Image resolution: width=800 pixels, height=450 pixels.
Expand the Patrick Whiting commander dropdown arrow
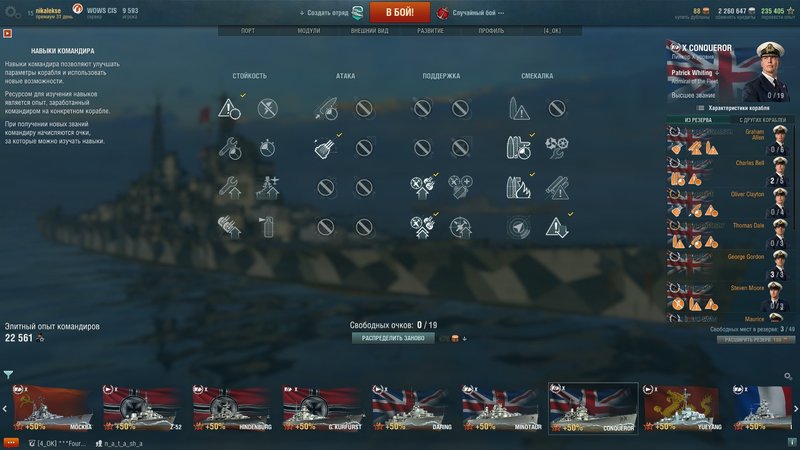[717, 73]
